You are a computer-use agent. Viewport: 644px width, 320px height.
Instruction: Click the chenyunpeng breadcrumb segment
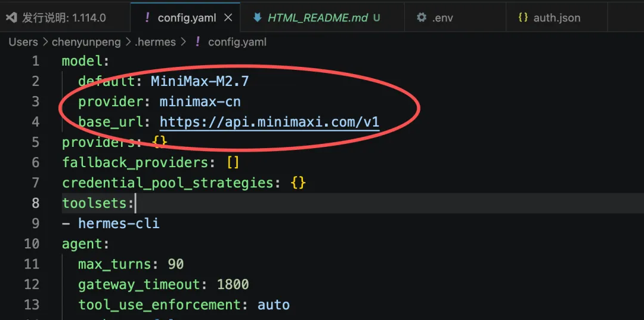(x=86, y=42)
